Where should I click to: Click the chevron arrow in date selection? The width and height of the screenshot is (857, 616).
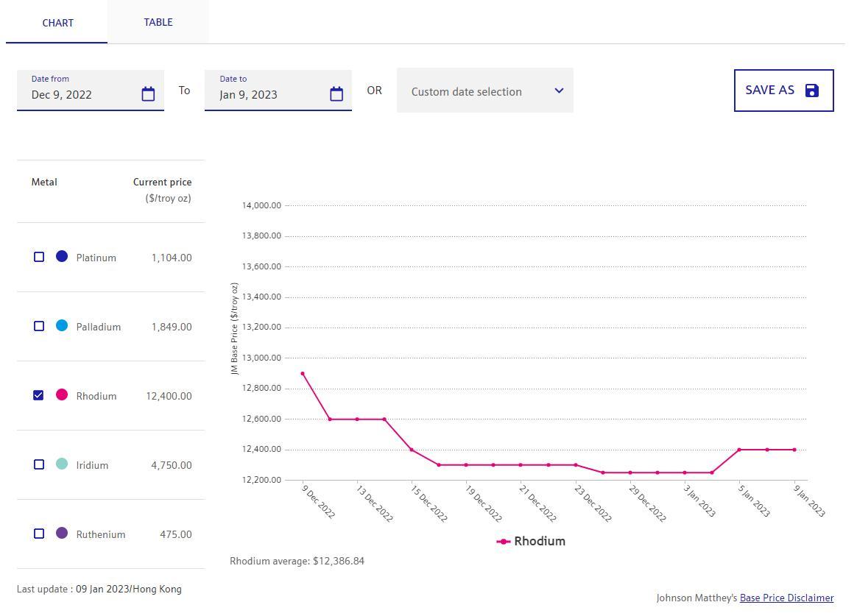click(559, 91)
